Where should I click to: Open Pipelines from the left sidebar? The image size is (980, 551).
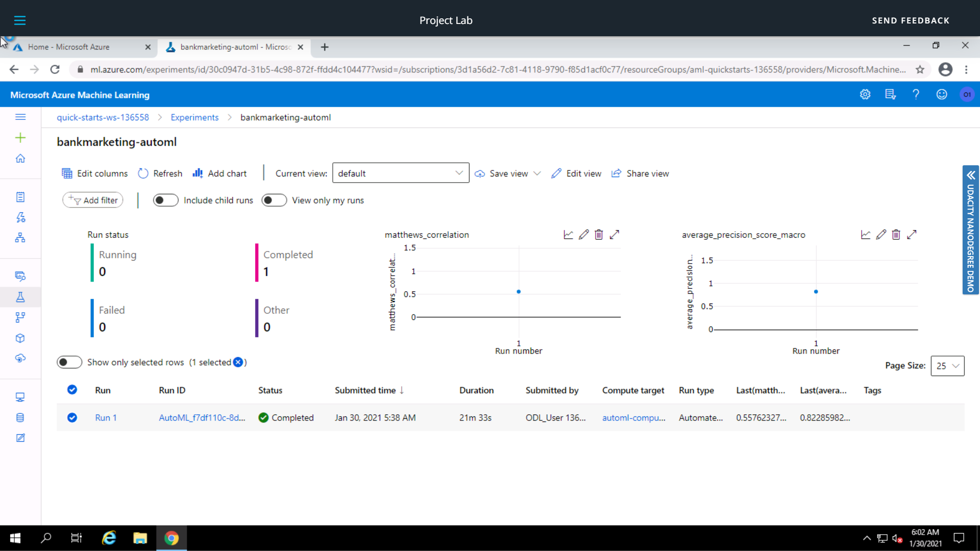pos(20,317)
